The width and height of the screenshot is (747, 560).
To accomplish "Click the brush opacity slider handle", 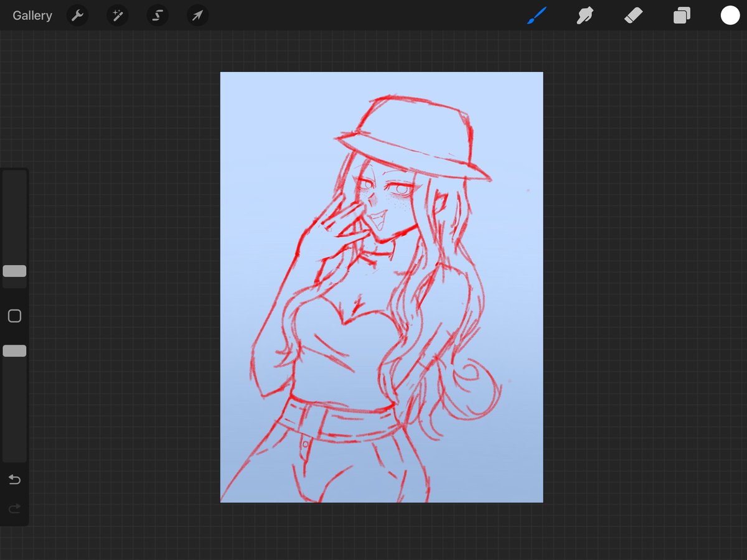I will tap(14, 351).
